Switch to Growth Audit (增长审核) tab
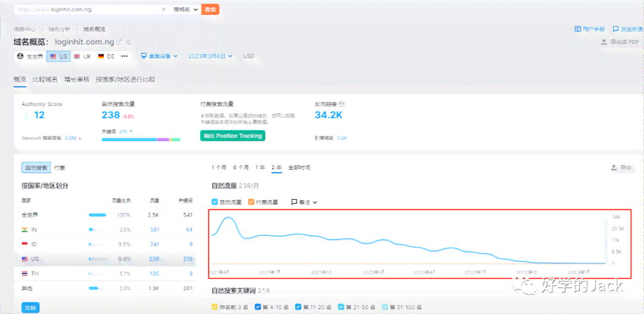Viewport: 644px width, 314px height. click(x=77, y=80)
